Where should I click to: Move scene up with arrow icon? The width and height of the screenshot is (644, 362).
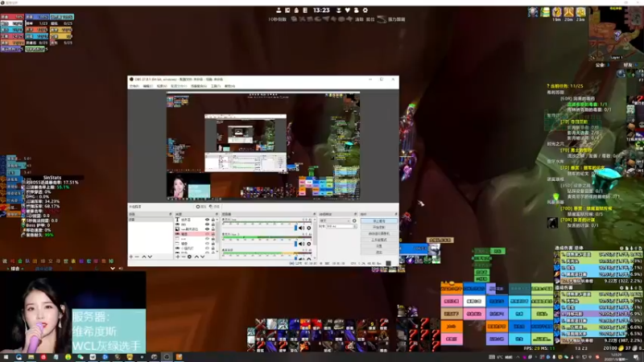(144, 257)
